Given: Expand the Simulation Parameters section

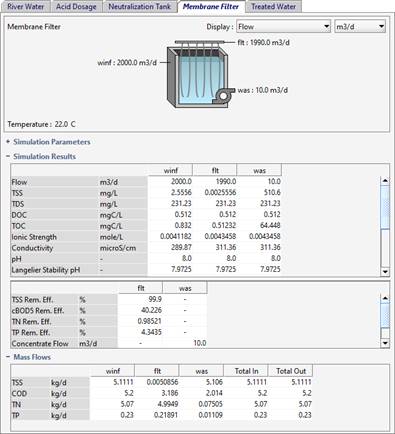Looking at the screenshot, I should (48, 142).
